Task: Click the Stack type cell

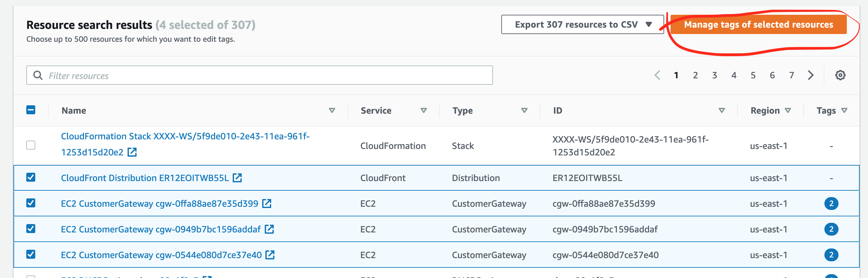Action: [x=463, y=146]
